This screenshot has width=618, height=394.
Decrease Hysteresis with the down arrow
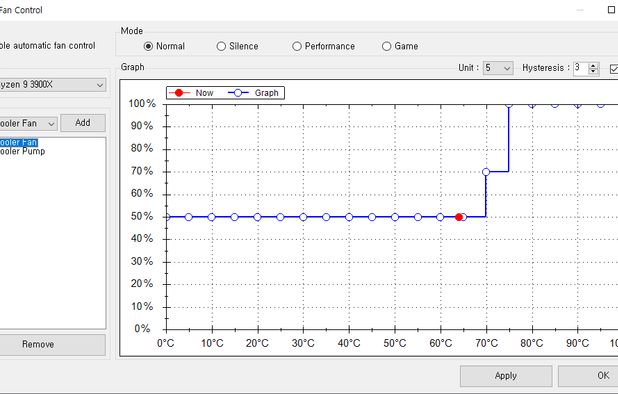pyautogui.click(x=593, y=71)
